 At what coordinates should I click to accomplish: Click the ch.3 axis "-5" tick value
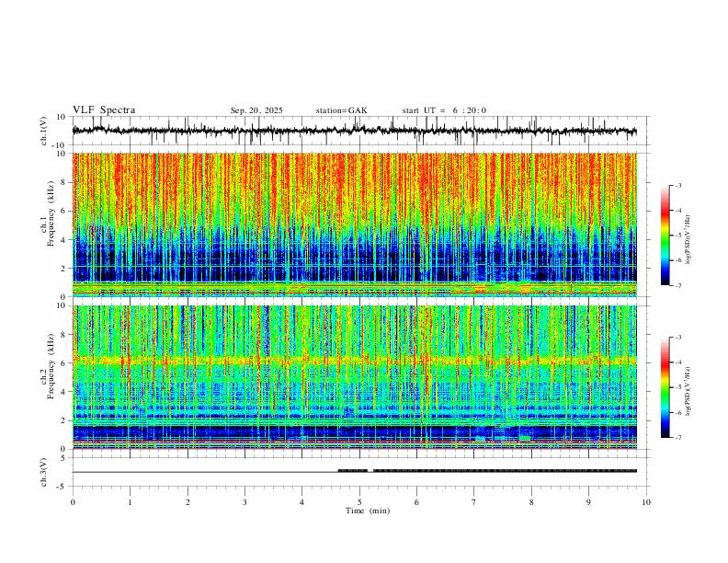point(63,487)
